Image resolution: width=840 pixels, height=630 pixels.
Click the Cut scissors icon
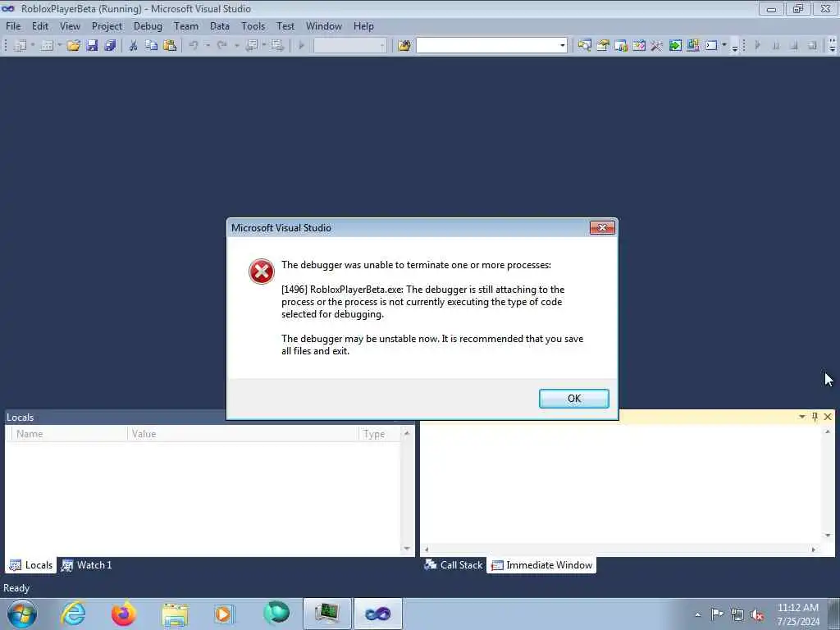[134, 46]
